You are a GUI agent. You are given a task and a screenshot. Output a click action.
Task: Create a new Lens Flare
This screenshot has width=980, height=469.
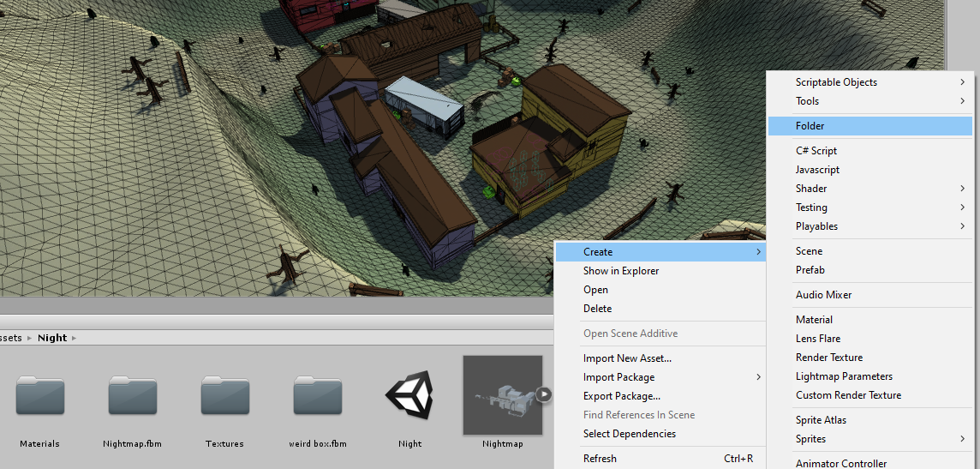870,339
